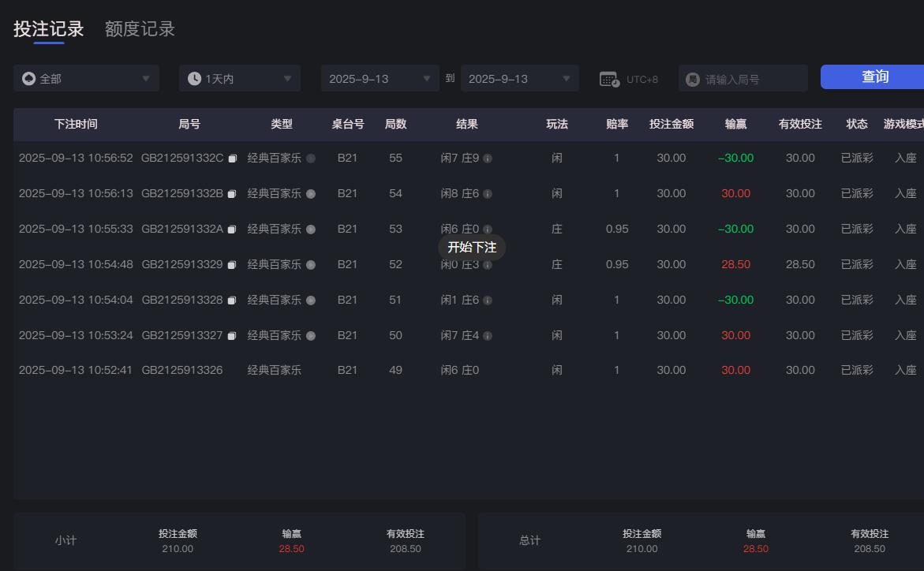Click the grey dot beside 经典百家乐 in row 55
The height and width of the screenshot is (571, 924).
[x=312, y=158]
